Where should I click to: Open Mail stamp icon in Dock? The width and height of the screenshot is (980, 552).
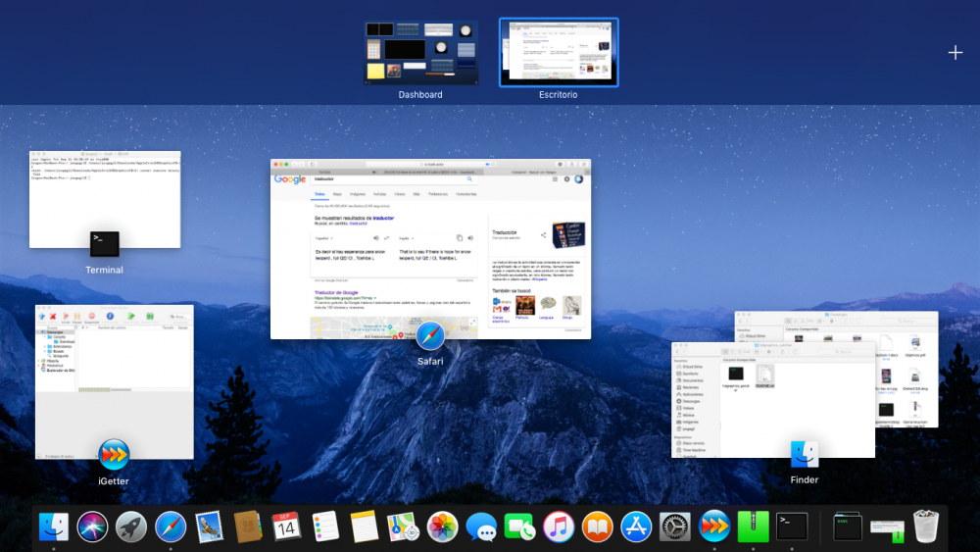point(209,527)
